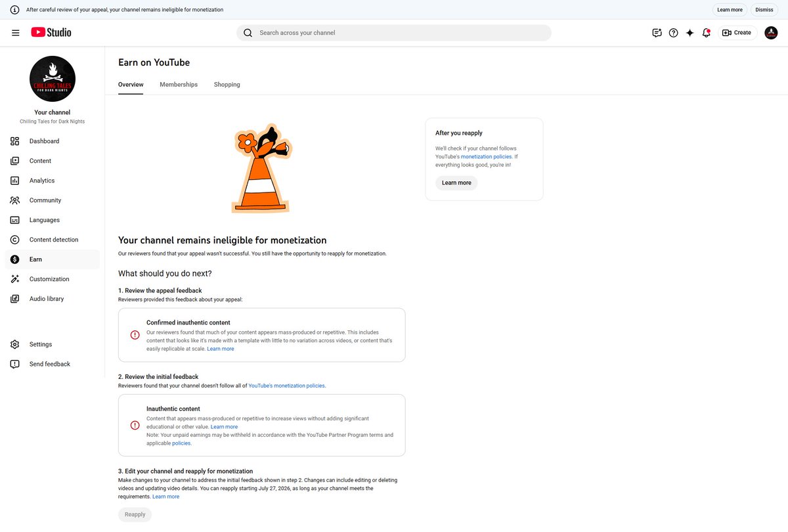Open the hamburger navigation menu

click(x=16, y=33)
